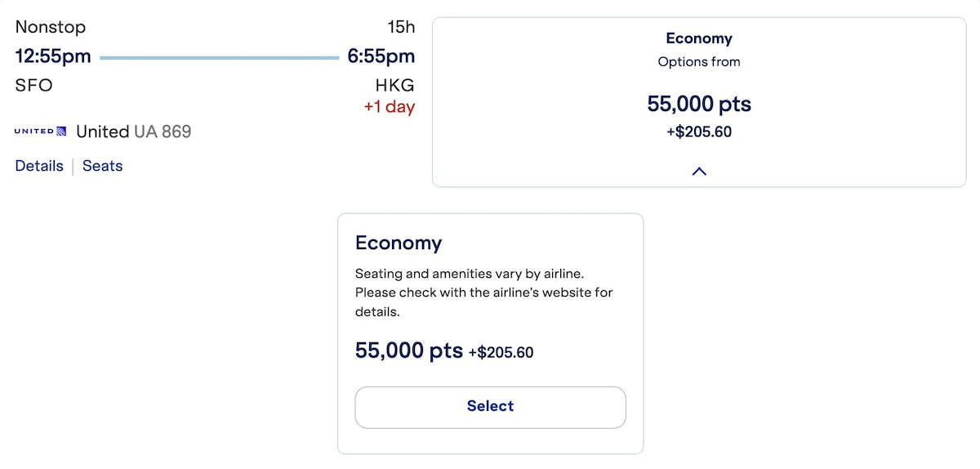Image resolution: width=980 pixels, height=469 pixels.
Task: Click the Economy title in the top fare card
Action: [699, 38]
